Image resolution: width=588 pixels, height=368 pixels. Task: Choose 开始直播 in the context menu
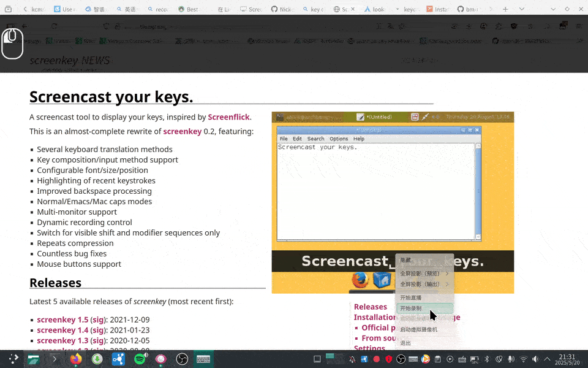tap(424, 298)
